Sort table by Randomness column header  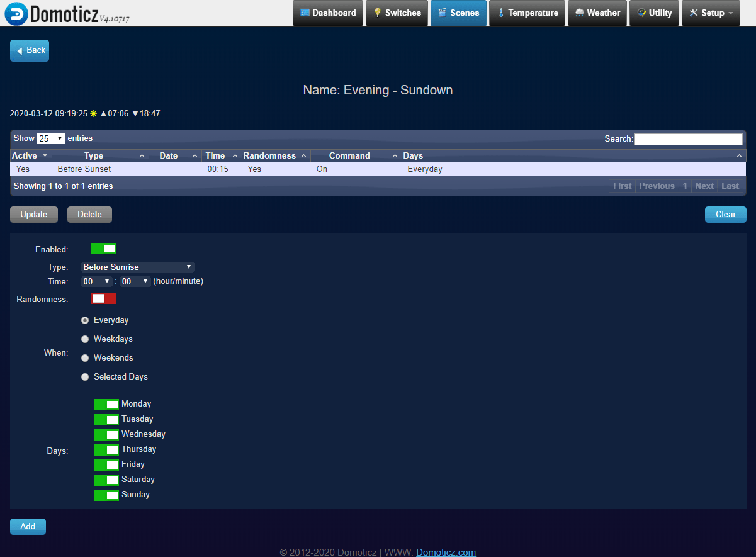click(274, 155)
